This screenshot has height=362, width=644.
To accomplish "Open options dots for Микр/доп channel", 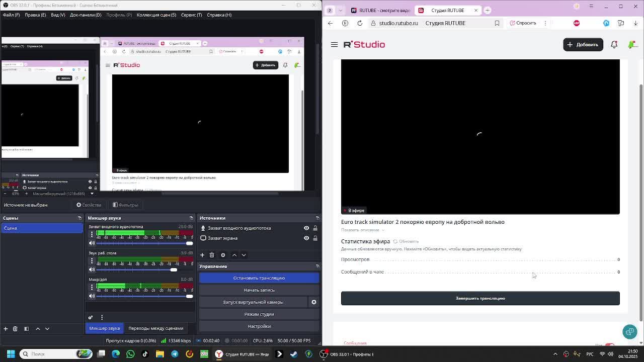I will tap(92, 287).
